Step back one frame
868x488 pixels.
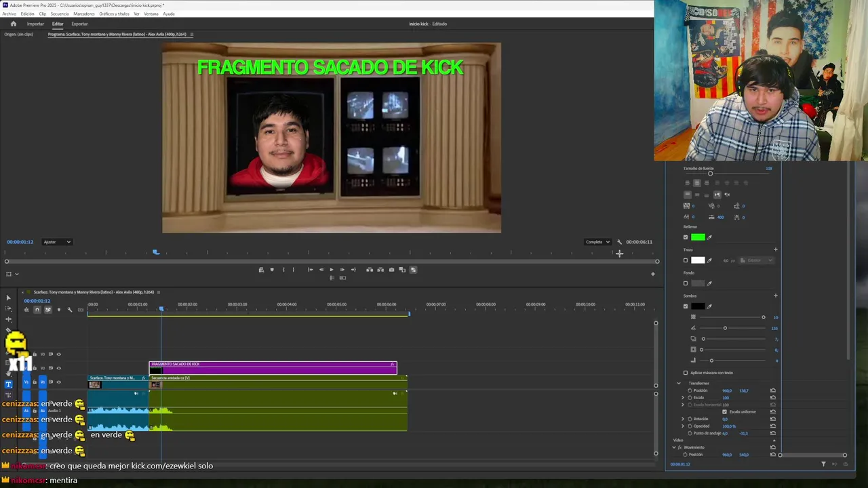(x=321, y=270)
